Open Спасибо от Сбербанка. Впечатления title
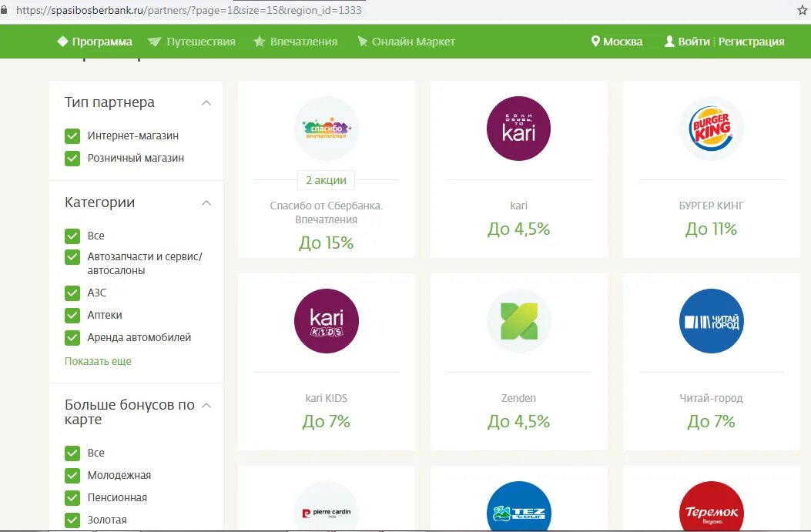 [x=327, y=212]
